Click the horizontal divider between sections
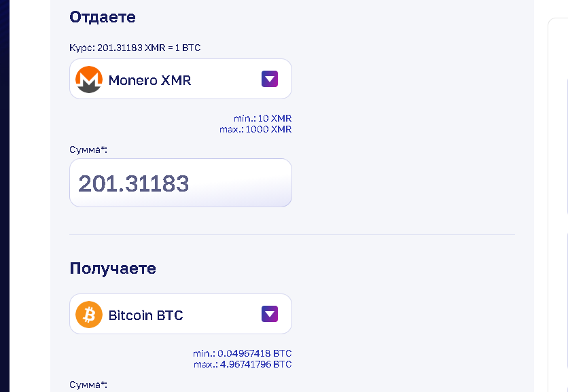Screen dimensions: 568x392 [x=291, y=235]
